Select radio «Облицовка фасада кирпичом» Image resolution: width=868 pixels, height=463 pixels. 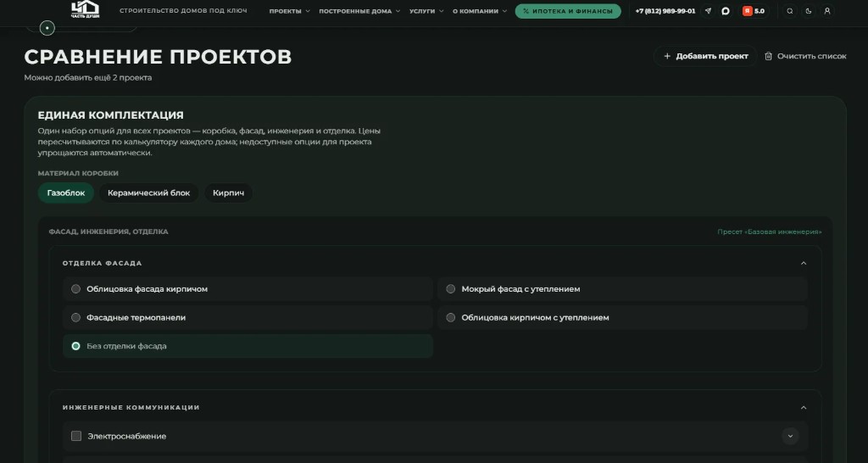pos(75,289)
